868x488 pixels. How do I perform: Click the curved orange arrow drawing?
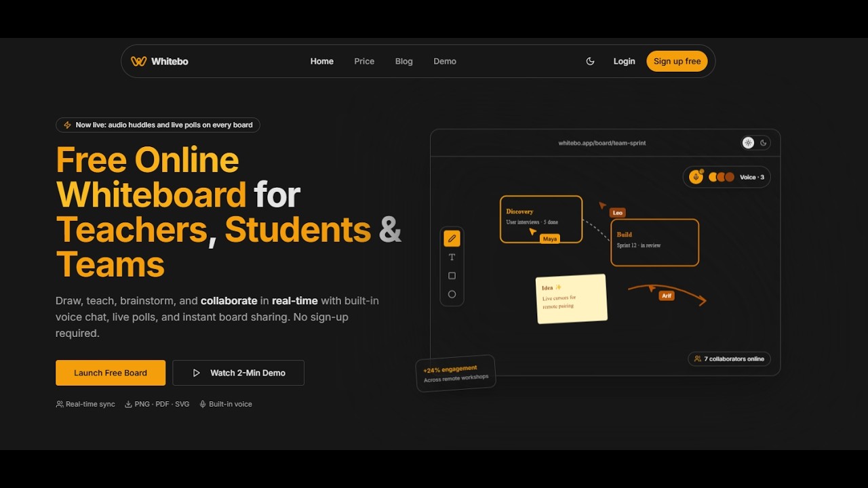[x=667, y=293]
